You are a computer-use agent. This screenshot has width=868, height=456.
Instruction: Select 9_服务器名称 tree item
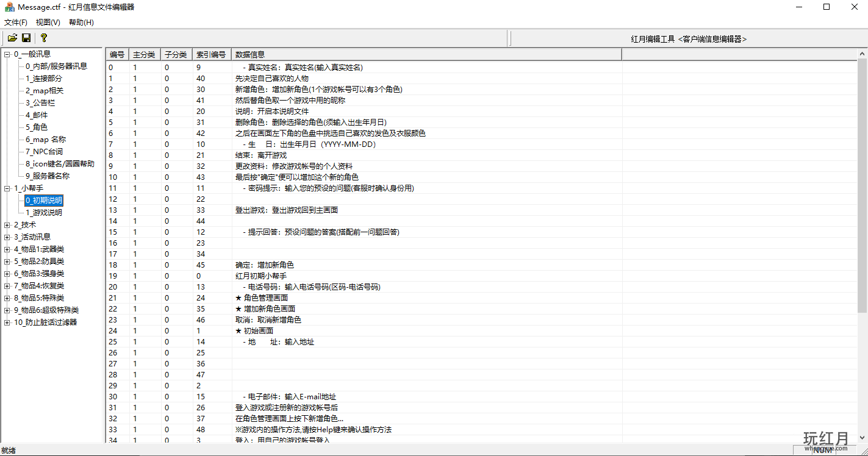(x=48, y=176)
